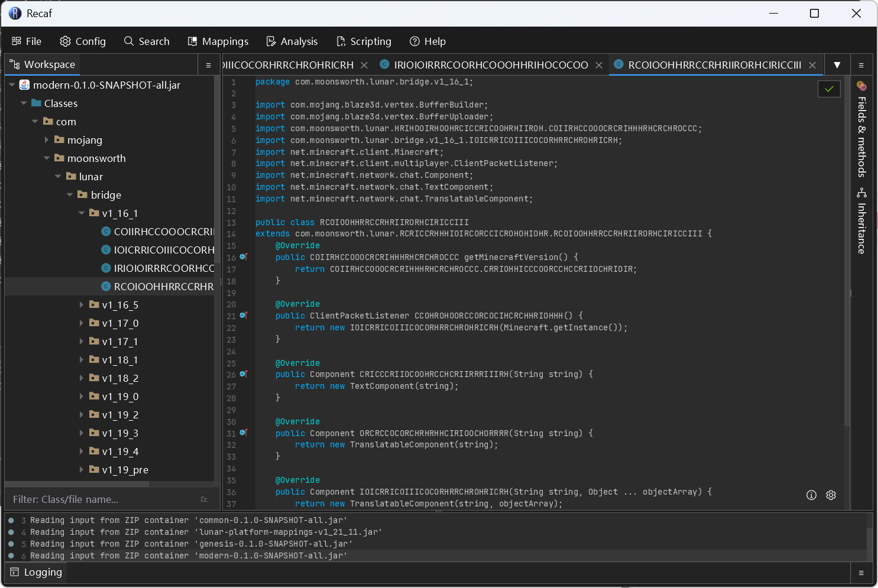This screenshot has height=588, width=878.
Task: Switch to the IRIOIOIRRRCOORHCOOOHHRIHOCOCOO tab
Action: pos(490,65)
